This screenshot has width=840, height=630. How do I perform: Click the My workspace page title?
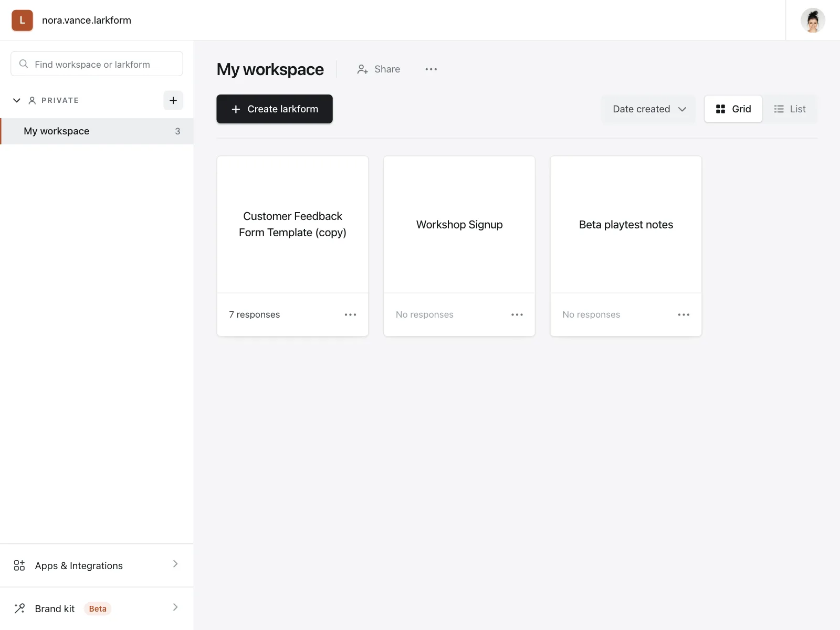270,69
